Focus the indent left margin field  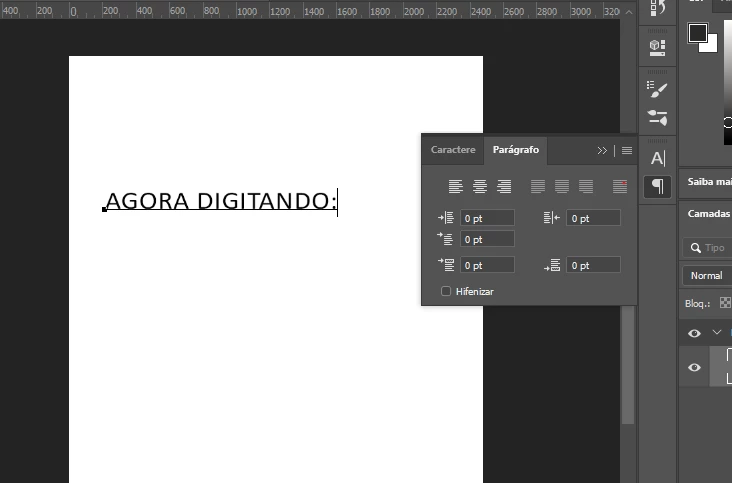(x=487, y=218)
